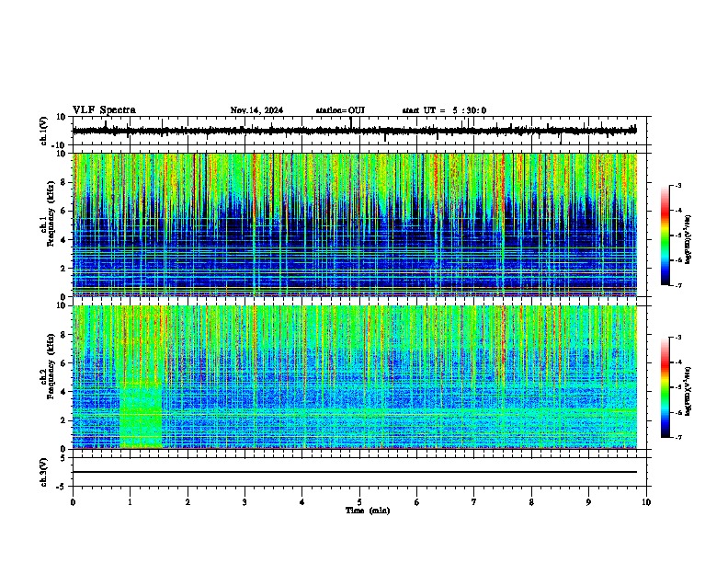This screenshot has height=563, width=728.
Task: Click time axis tick label "3"
Action: point(245,502)
